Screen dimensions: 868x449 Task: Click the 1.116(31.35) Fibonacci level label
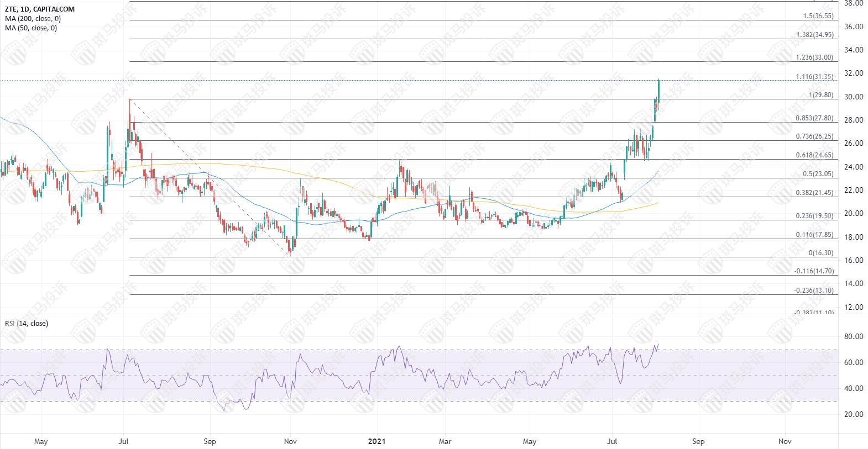(814, 77)
